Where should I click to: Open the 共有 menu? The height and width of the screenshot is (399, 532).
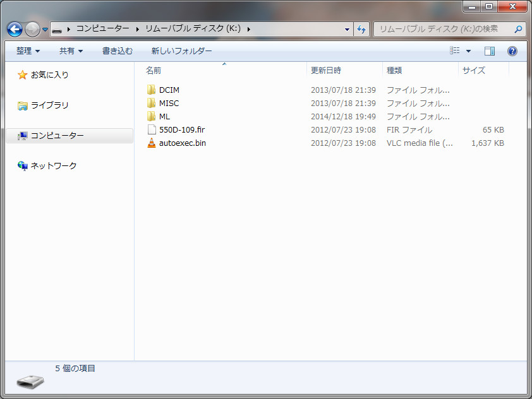(x=71, y=51)
